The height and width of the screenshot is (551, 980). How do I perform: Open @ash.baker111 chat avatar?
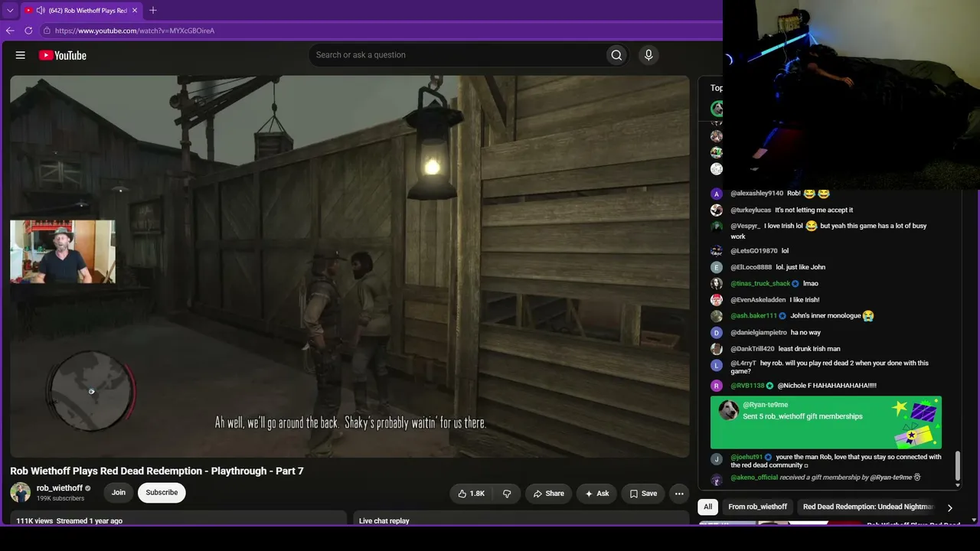(717, 316)
